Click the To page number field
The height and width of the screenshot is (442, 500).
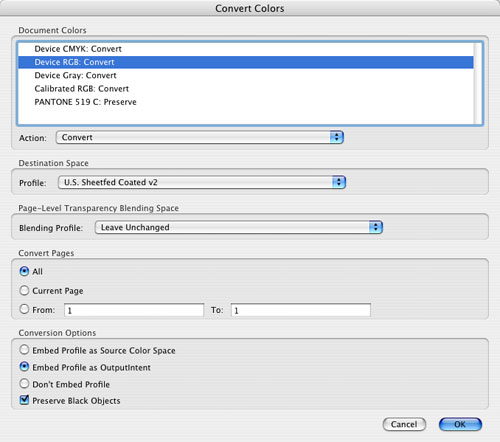(301, 310)
